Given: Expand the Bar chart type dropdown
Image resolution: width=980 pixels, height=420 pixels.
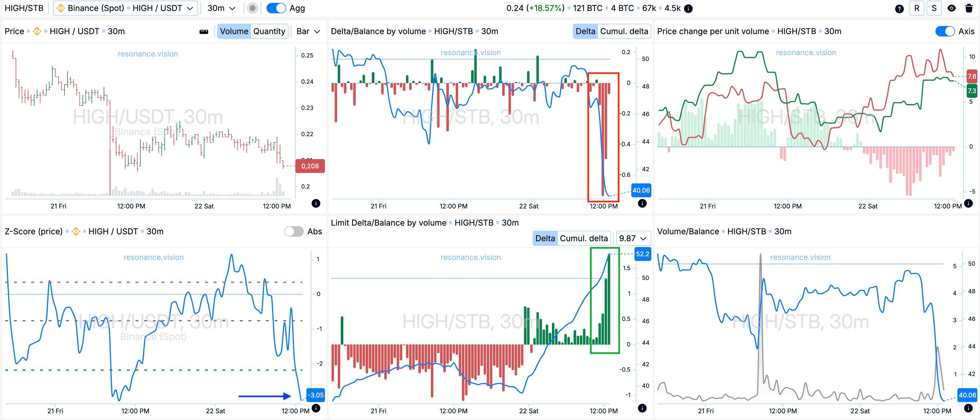Looking at the screenshot, I should (308, 32).
